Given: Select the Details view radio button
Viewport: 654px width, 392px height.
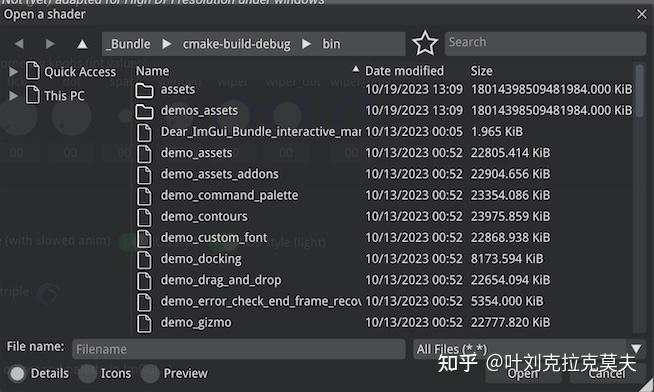Looking at the screenshot, I should (18, 373).
